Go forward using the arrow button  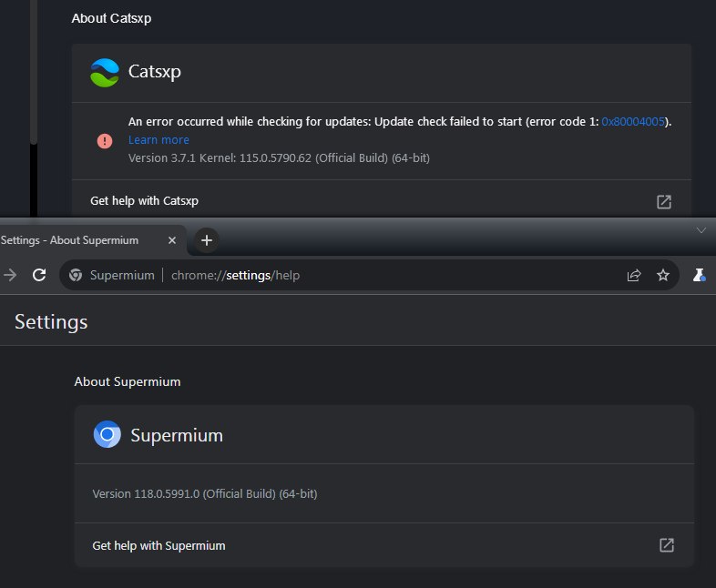pyautogui.click(x=10, y=275)
